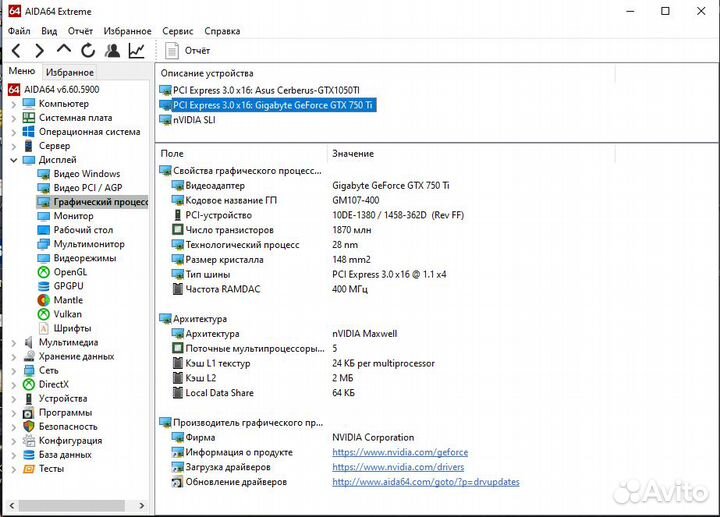Viewport: 720px width, 517px height.
Task: Click the Vulkan green circle icon
Action: coord(44,314)
